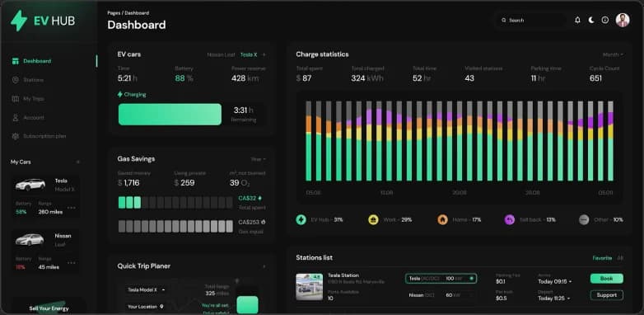Click the Home orange legend icon
The width and height of the screenshot is (644, 315).
coord(442,219)
